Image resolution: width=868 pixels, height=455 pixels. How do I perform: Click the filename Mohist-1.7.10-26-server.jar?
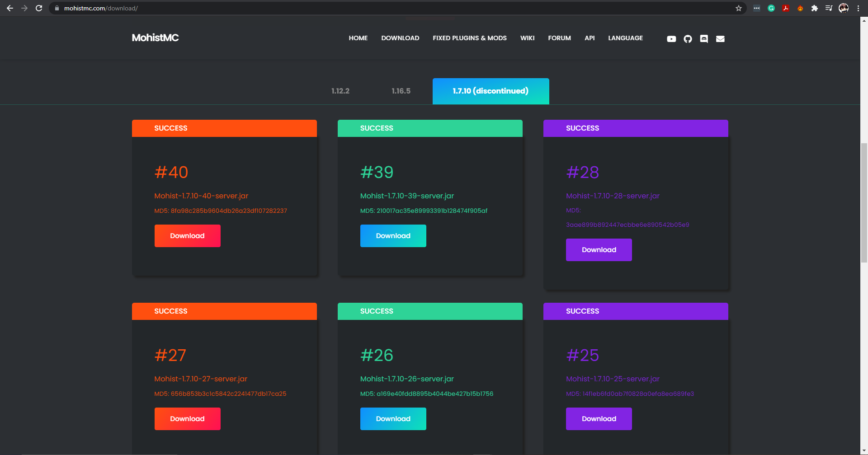407,379
